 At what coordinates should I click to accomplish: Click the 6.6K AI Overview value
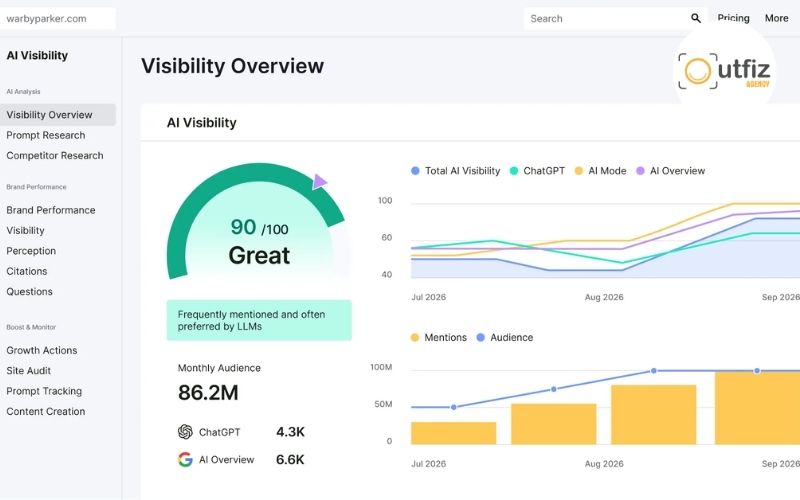pyautogui.click(x=290, y=460)
